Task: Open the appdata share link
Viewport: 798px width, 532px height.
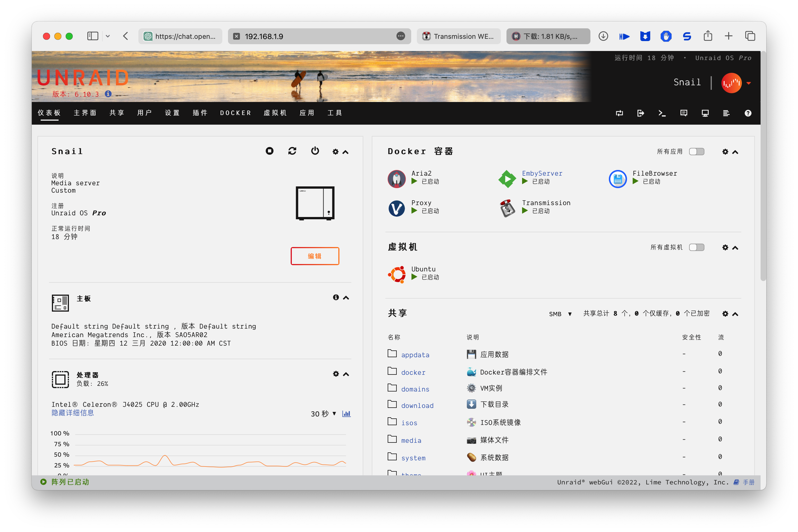Action: coord(415,355)
